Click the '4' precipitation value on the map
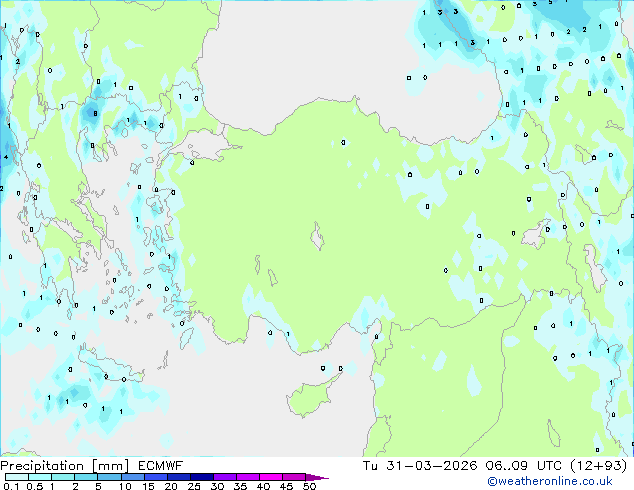 tap(6, 157)
